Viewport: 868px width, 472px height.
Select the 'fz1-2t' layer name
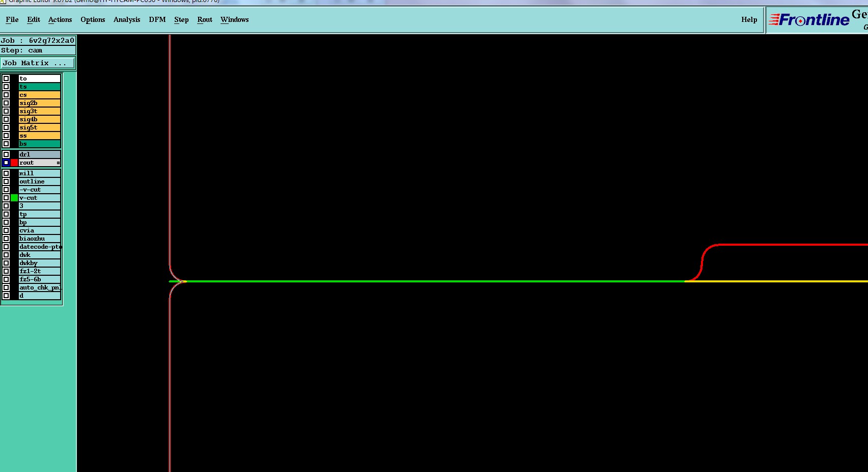tap(40, 271)
